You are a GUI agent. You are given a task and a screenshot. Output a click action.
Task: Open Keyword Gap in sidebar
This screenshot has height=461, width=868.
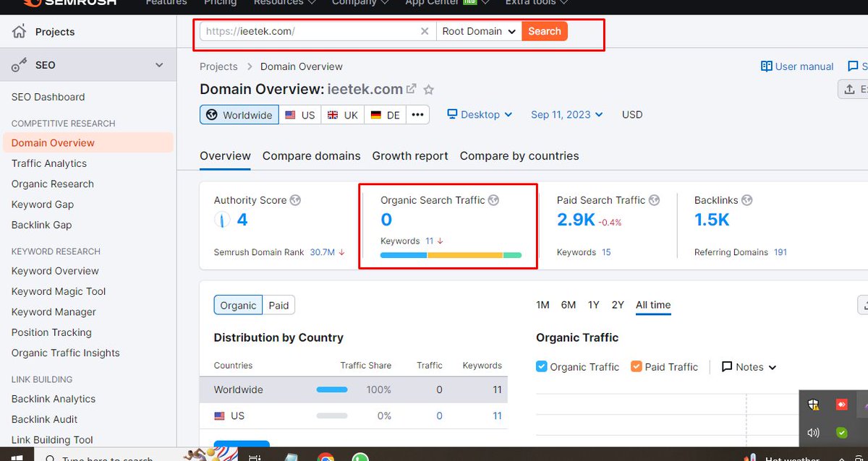click(43, 204)
